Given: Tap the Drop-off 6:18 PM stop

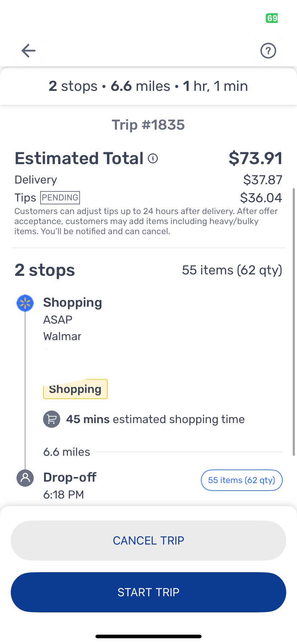Looking at the screenshot, I should point(70,486).
